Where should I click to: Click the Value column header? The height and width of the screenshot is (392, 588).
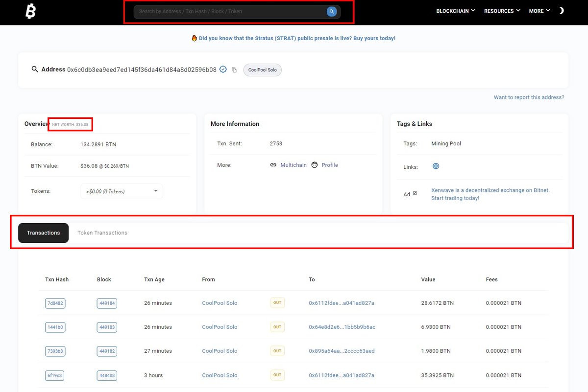(428, 279)
